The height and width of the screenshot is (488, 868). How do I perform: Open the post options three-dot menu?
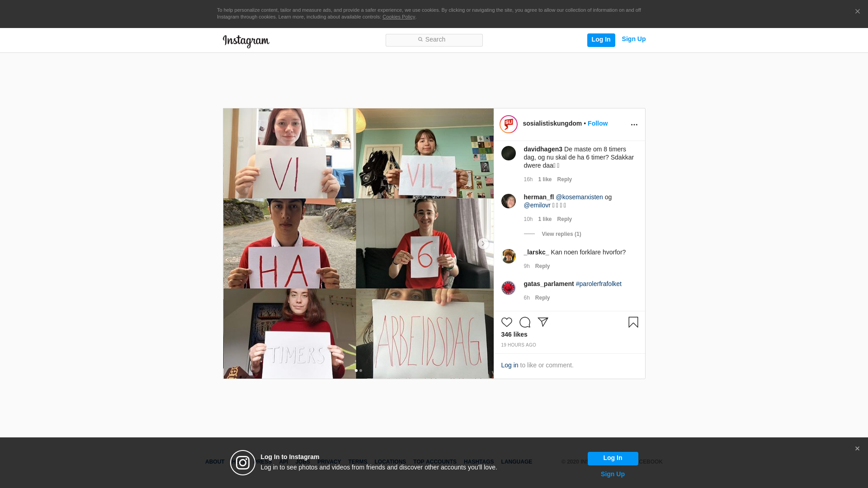[x=634, y=125]
